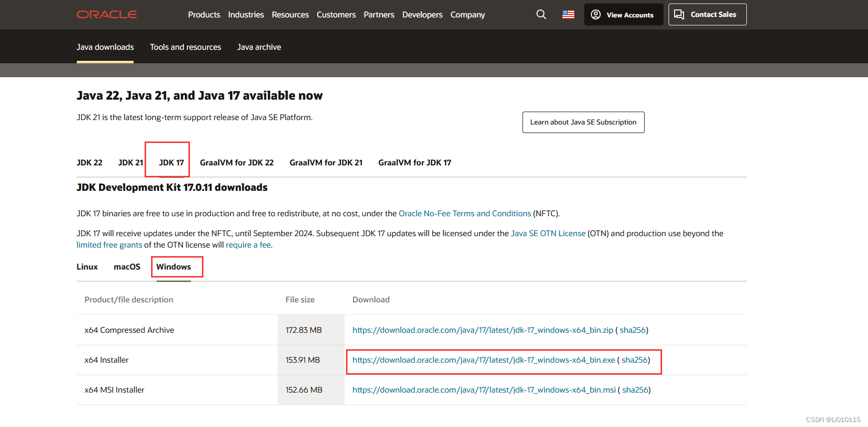Click the x64 Compressed Archive description
The image size is (868, 427).
pos(129,330)
